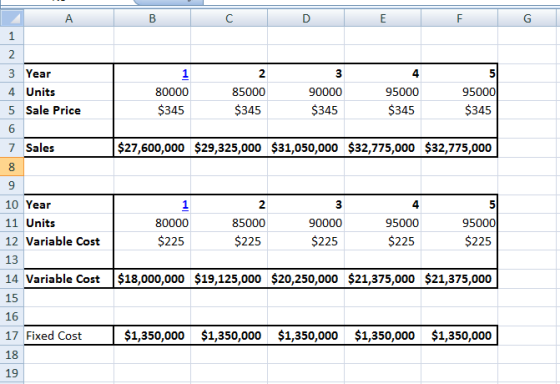Click the 'Units' label in row 4
Viewport: 560px width, 384px height.
40,92
